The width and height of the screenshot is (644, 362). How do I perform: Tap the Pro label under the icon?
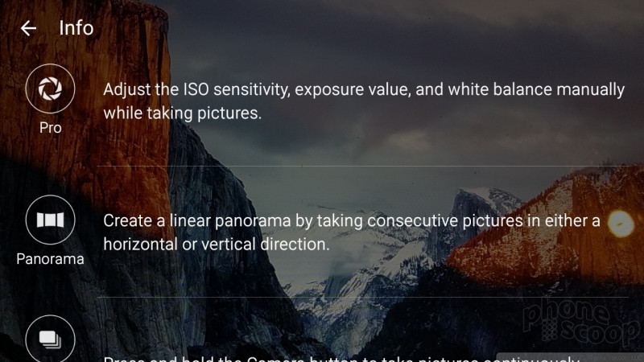(51, 128)
